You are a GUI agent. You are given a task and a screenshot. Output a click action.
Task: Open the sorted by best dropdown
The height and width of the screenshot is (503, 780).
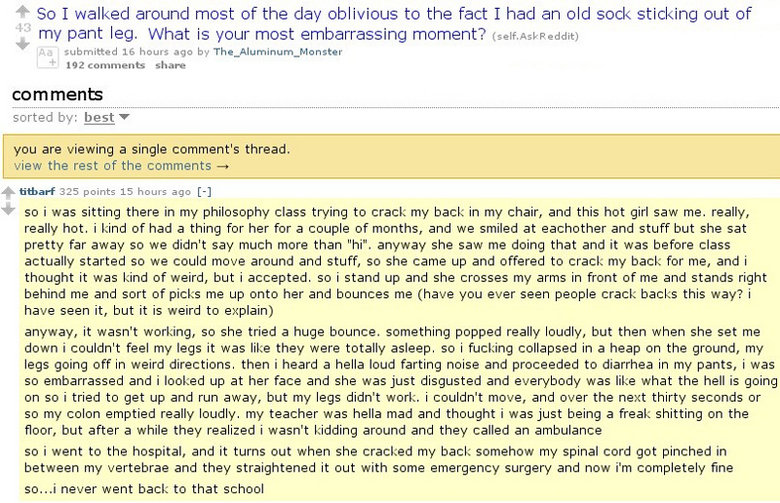(x=99, y=117)
